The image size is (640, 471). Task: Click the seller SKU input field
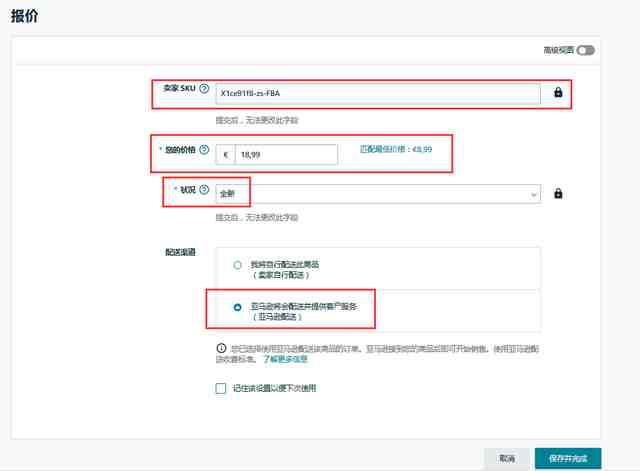[x=378, y=93]
